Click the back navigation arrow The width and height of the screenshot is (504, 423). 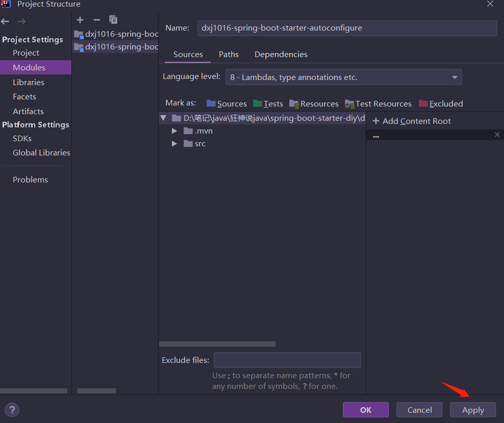(5, 21)
